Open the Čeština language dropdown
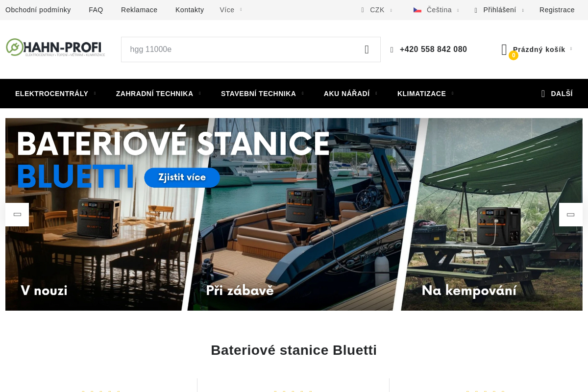Viewport: 588px width, 392px height. pyautogui.click(x=436, y=10)
